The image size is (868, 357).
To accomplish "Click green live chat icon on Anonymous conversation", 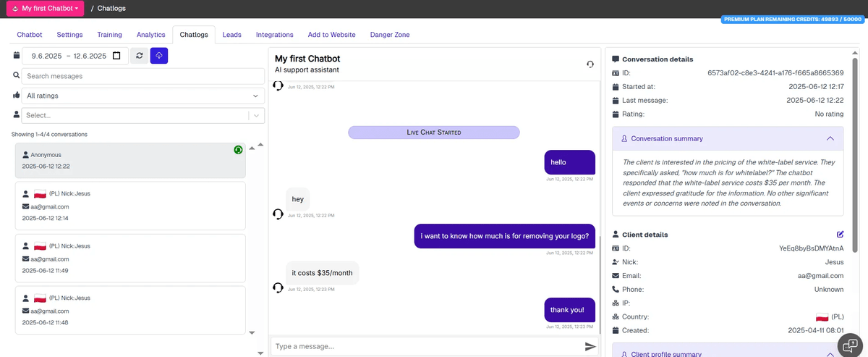I will 238,150.
